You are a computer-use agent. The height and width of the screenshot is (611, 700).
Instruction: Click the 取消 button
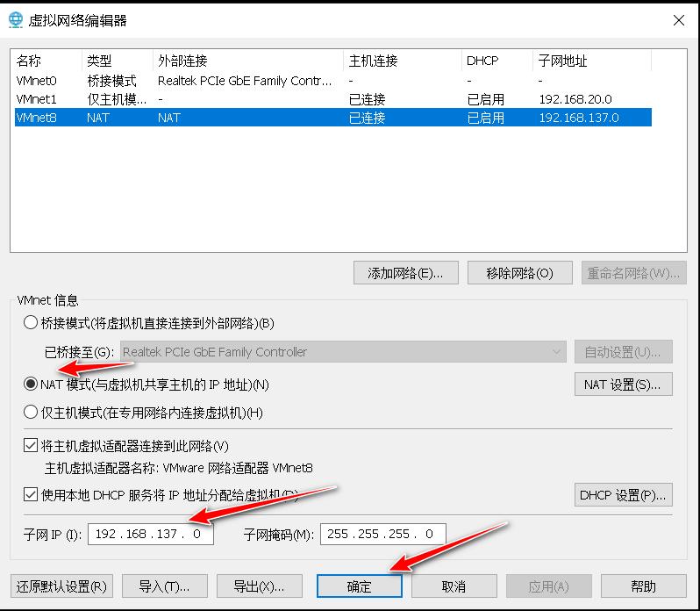454,586
